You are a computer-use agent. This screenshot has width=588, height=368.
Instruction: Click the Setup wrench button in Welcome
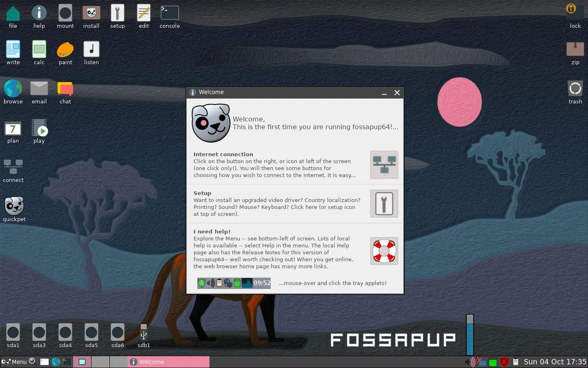tap(384, 203)
